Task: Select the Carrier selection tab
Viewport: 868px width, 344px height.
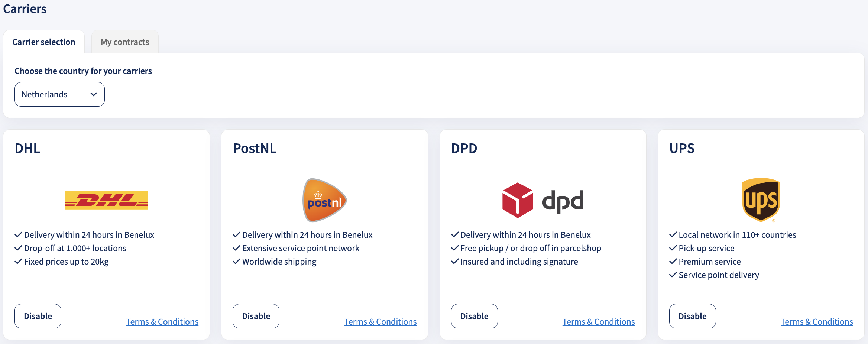Action: pyautogui.click(x=44, y=42)
